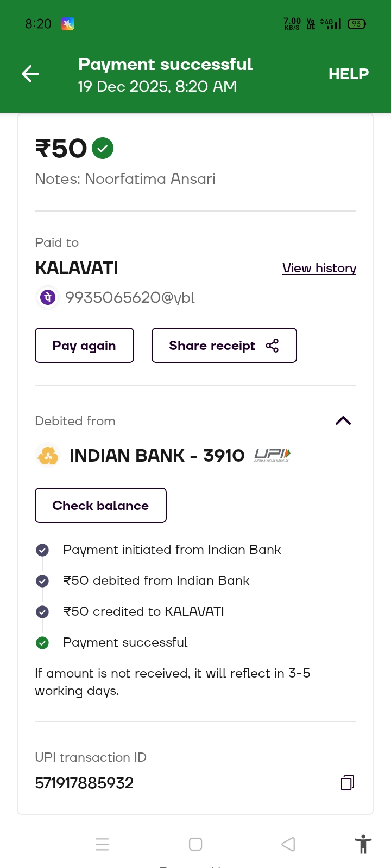Open the View history link
The width and height of the screenshot is (391, 868).
click(x=319, y=268)
